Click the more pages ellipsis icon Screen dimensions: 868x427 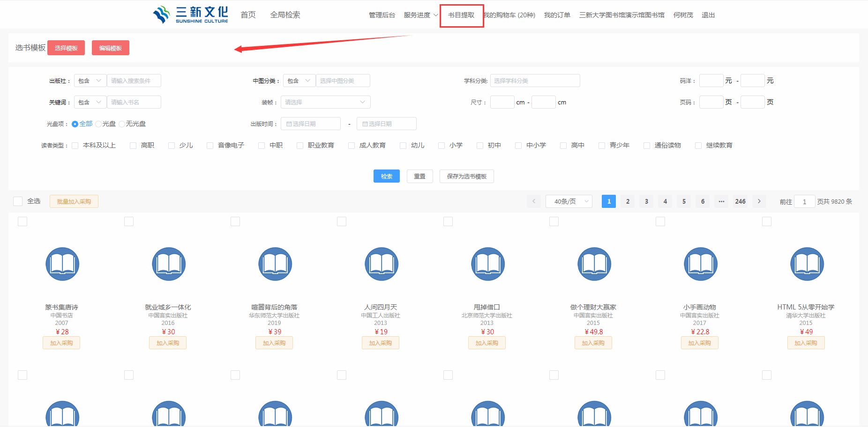pyautogui.click(x=721, y=201)
